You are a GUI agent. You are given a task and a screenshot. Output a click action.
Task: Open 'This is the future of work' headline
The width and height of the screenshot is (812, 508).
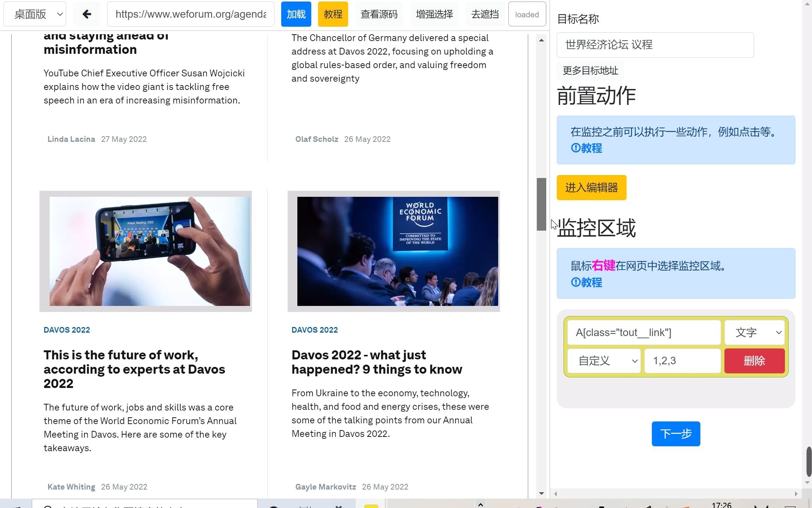pyautogui.click(x=134, y=369)
